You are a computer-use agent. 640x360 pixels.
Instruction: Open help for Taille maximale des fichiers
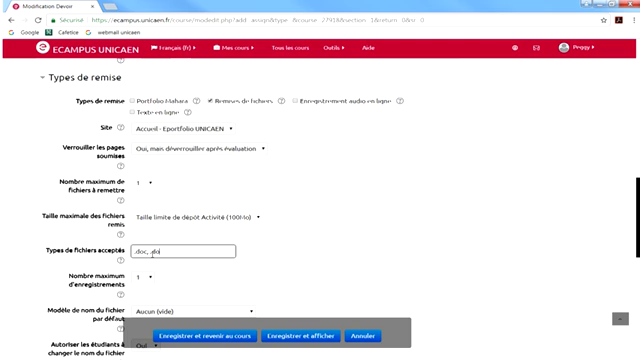[x=120, y=235]
